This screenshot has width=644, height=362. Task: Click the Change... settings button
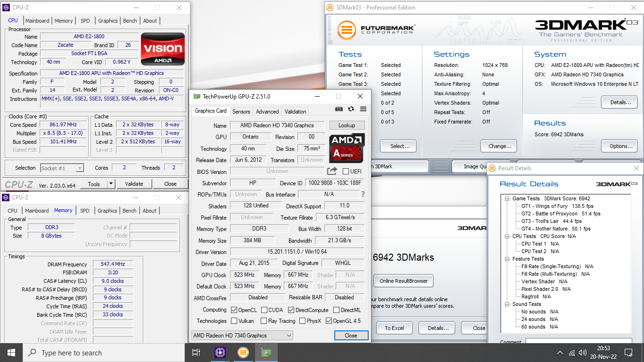499,146
